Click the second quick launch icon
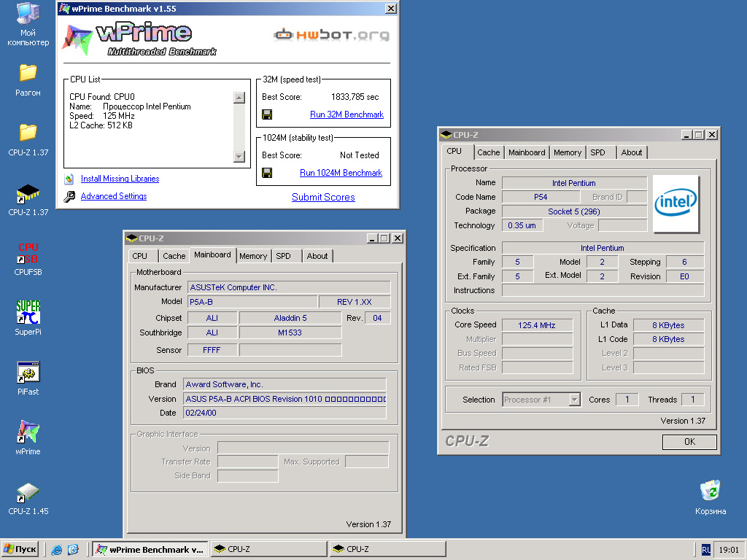Viewport: 747px width, 560px height. (x=73, y=550)
